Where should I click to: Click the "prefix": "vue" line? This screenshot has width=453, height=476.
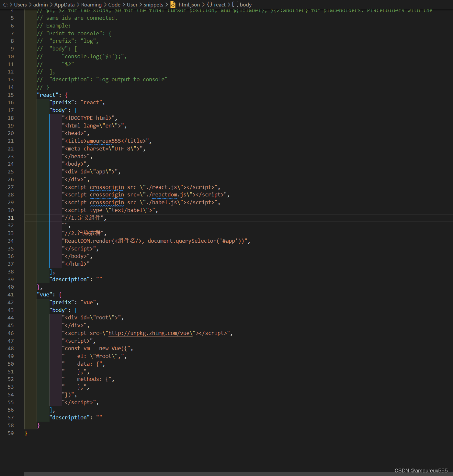tap(74, 302)
